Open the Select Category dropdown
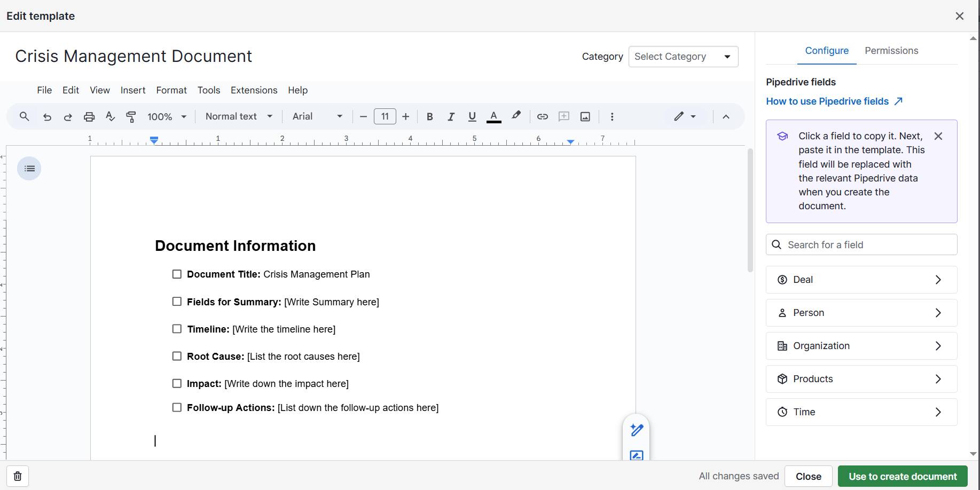The width and height of the screenshot is (980, 490). pyautogui.click(x=683, y=57)
